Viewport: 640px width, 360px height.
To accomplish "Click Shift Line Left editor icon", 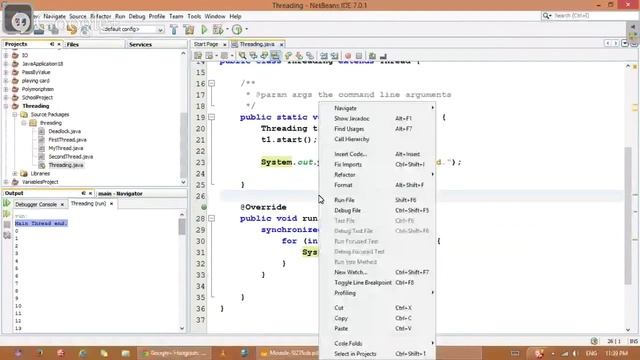I will (324, 56).
